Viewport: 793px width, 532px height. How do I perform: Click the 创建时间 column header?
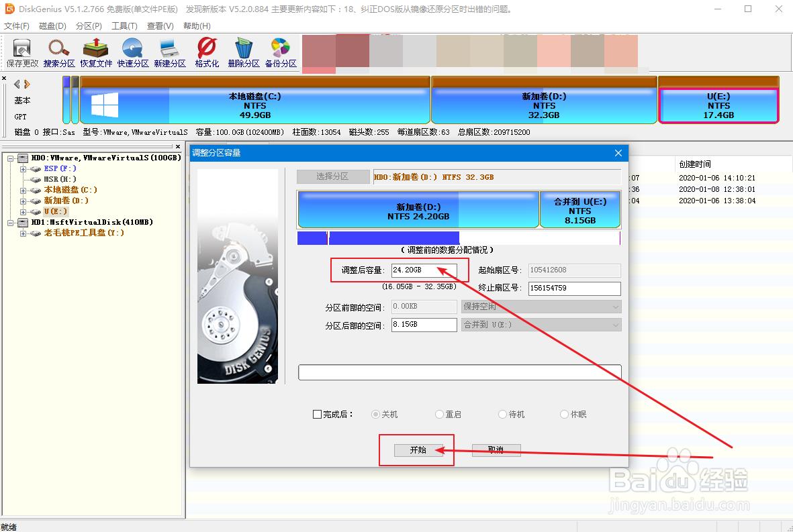[x=695, y=164]
